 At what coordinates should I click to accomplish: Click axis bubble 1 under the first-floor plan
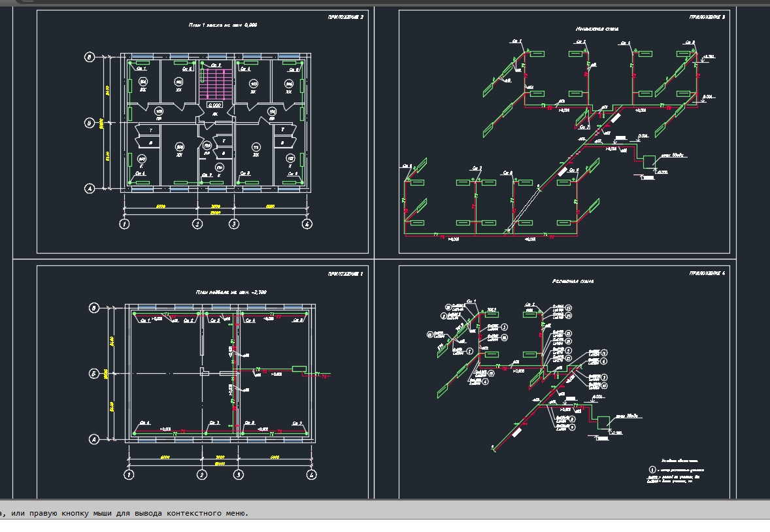click(124, 224)
